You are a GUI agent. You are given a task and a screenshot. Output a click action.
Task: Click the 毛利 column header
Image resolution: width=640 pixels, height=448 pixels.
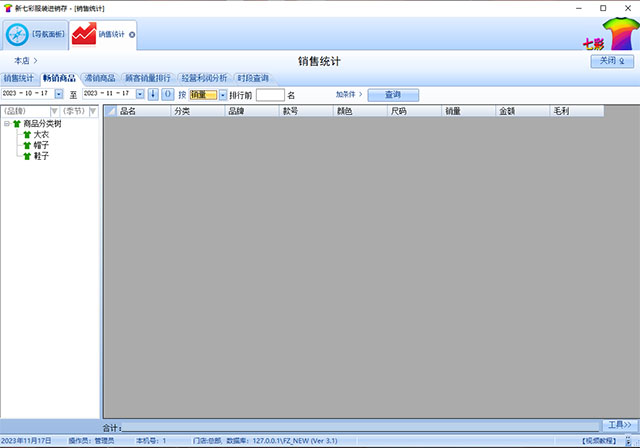tap(577, 111)
